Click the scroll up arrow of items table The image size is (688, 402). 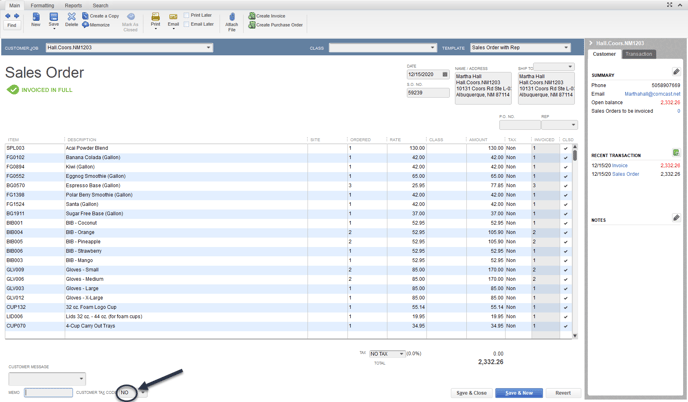[575, 147]
